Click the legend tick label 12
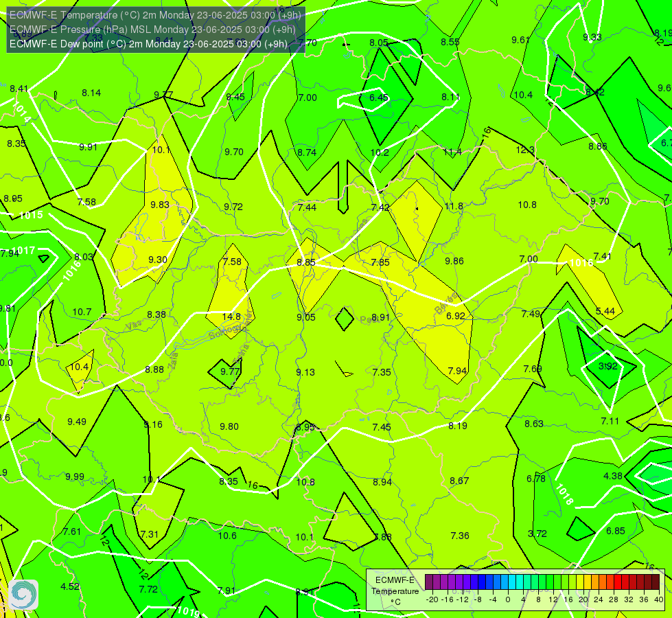Viewport: 672px width, 618px height. click(553, 599)
